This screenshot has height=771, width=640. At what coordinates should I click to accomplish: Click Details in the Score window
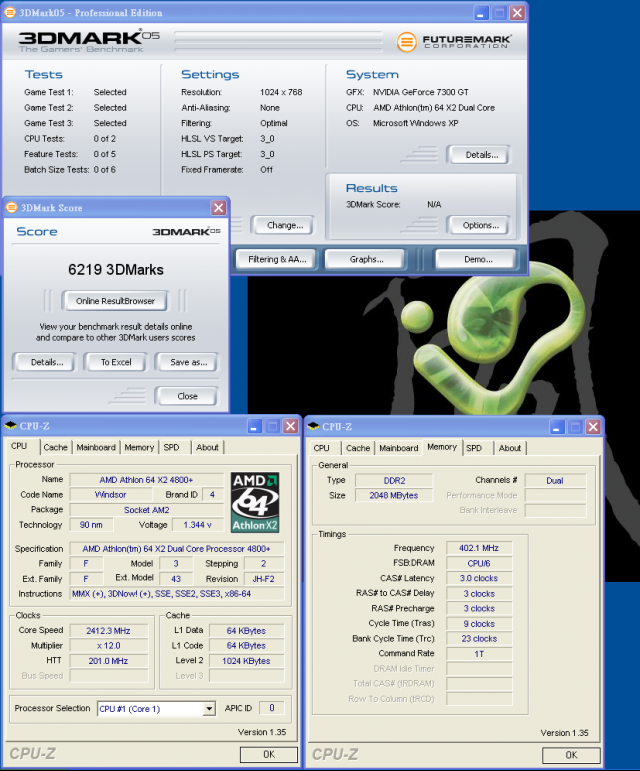click(45, 362)
